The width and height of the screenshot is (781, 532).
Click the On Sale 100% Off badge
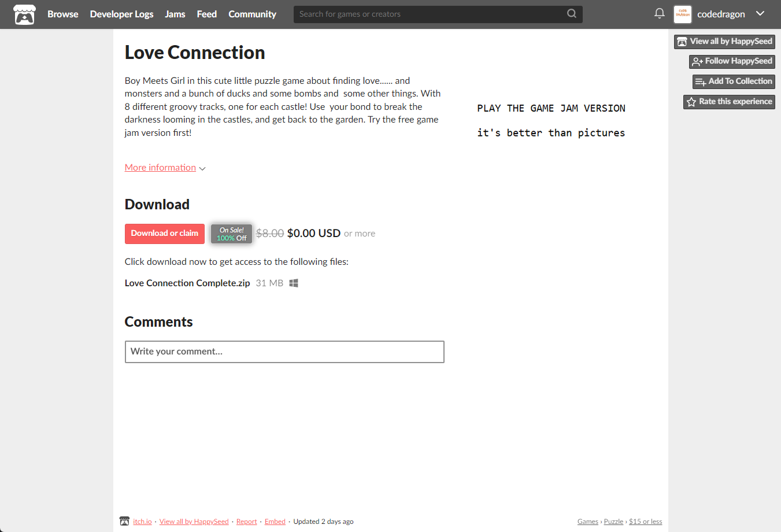point(231,234)
